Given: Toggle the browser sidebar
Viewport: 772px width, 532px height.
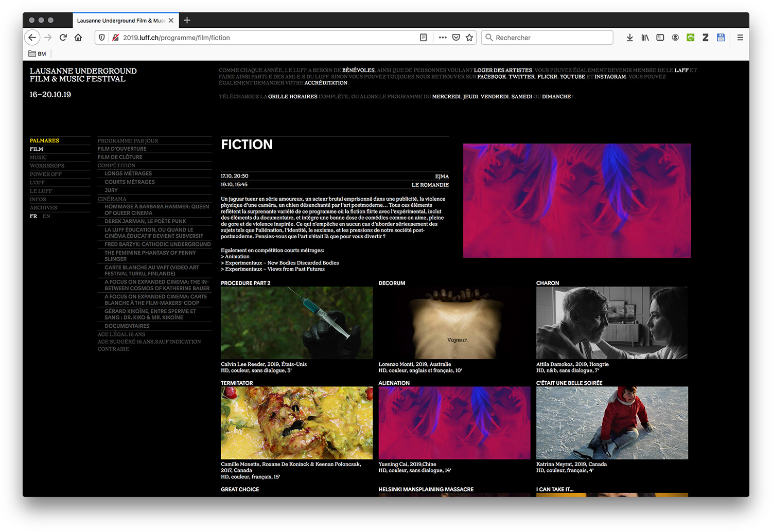Looking at the screenshot, I should [660, 38].
